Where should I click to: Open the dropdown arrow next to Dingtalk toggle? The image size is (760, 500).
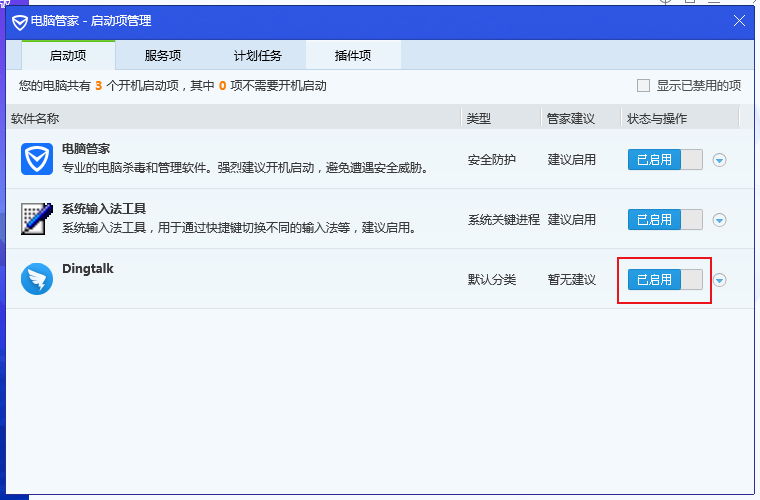719,280
